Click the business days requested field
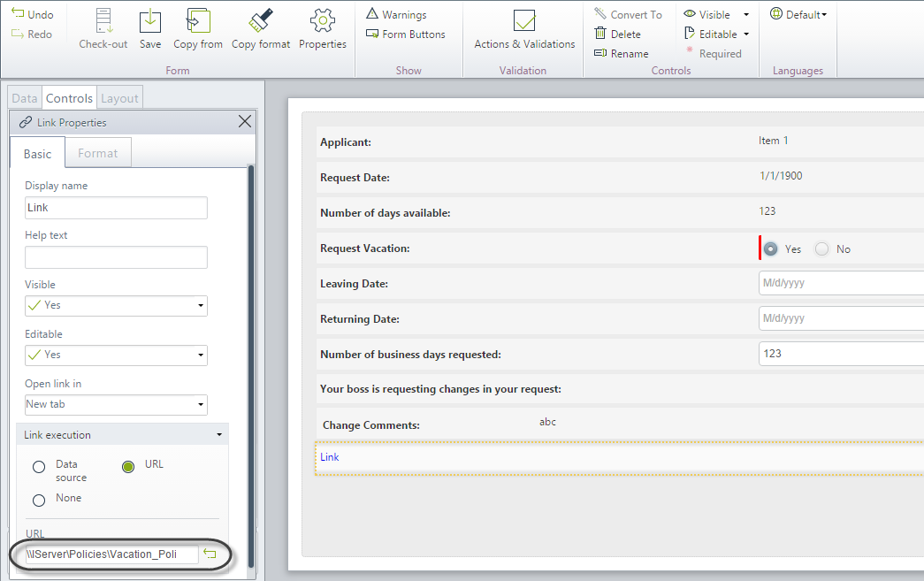The width and height of the screenshot is (924, 581). coord(841,354)
